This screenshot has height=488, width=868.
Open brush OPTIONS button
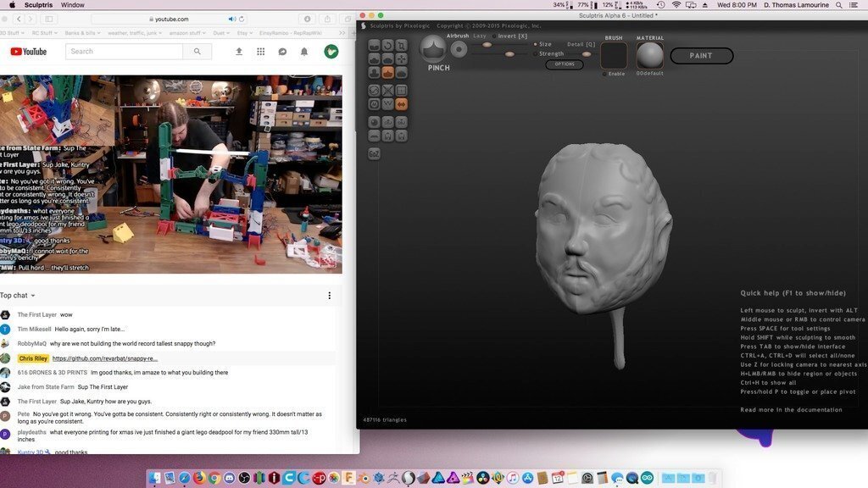565,64
